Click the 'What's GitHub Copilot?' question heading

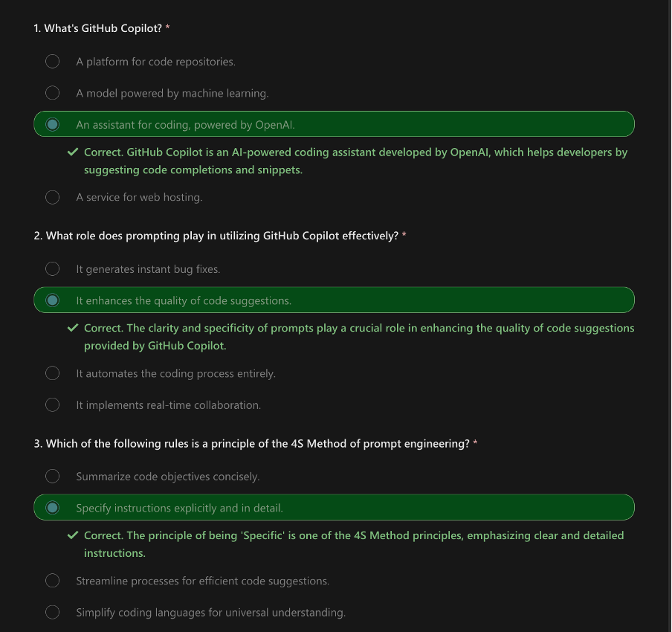pos(102,28)
